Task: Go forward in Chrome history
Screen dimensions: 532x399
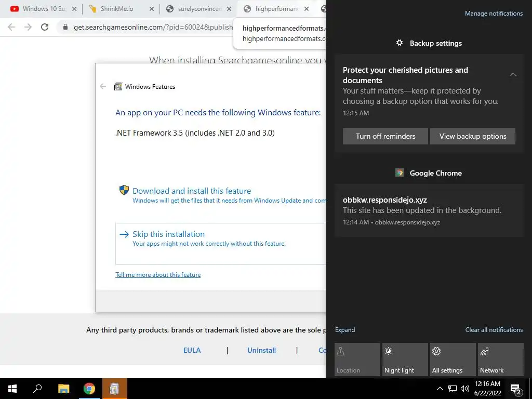Action: (28, 27)
